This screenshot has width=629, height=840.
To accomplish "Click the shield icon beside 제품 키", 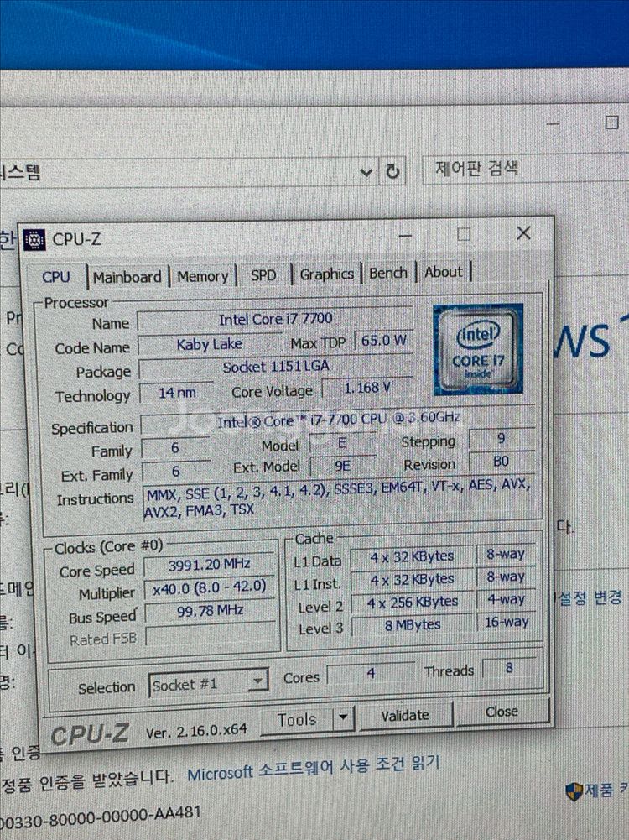I will [574, 790].
